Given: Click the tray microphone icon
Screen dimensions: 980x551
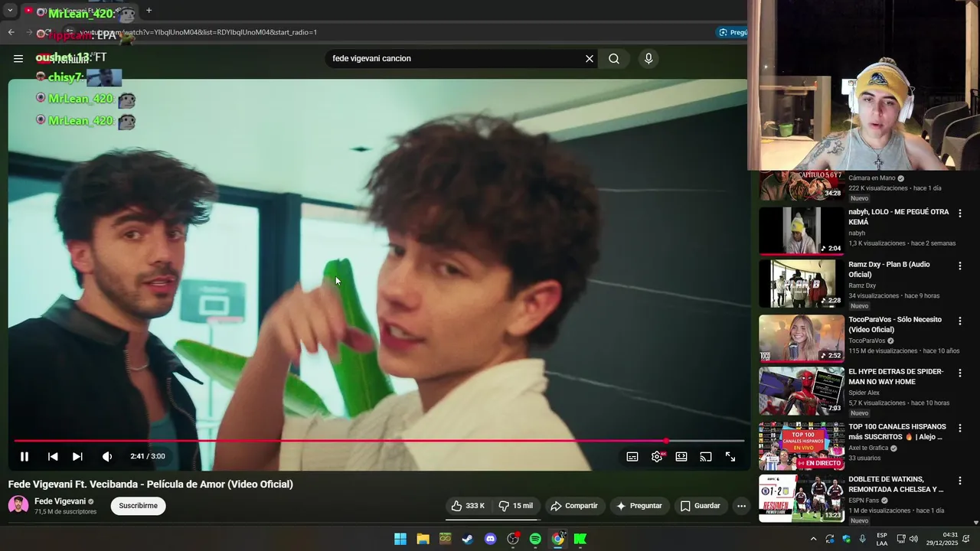Looking at the screenshot, I should point(863,539).
